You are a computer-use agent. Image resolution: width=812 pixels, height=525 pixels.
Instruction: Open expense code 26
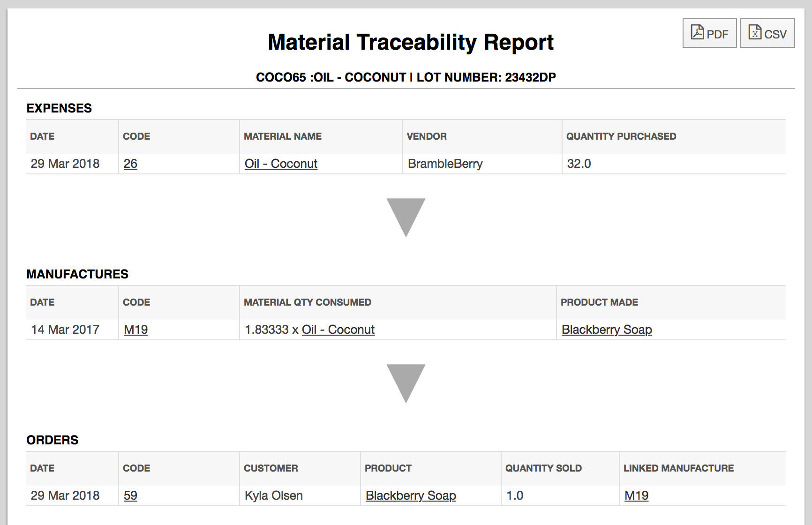pyautogui.click(x=130, y=164)
